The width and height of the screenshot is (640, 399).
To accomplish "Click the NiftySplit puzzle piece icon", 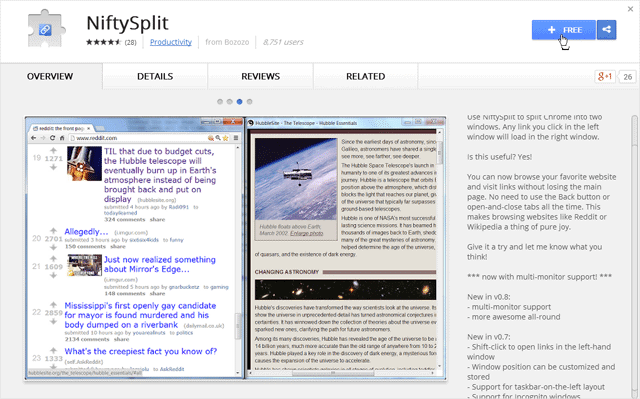I will [46, 29].
